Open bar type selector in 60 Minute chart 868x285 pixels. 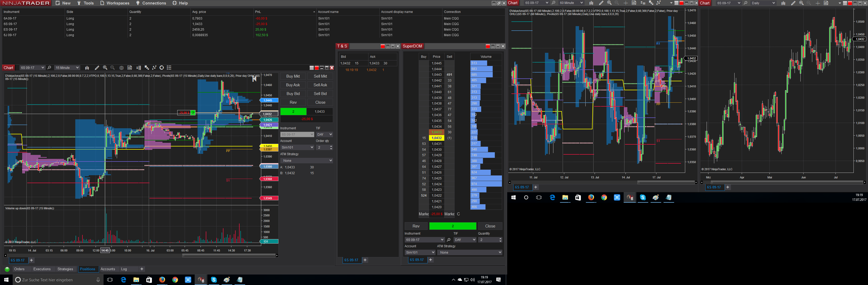[591, 3]
